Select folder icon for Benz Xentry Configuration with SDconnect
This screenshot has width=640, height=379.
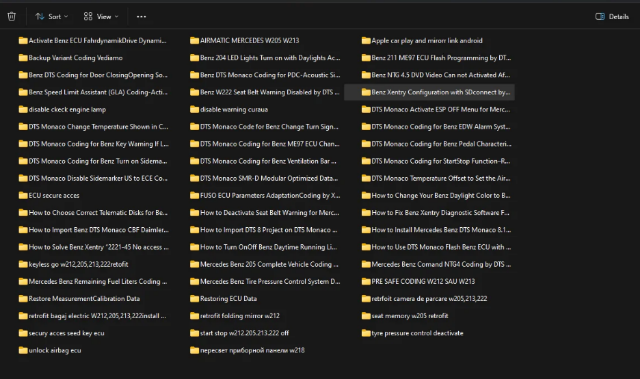tap(366, 92)
